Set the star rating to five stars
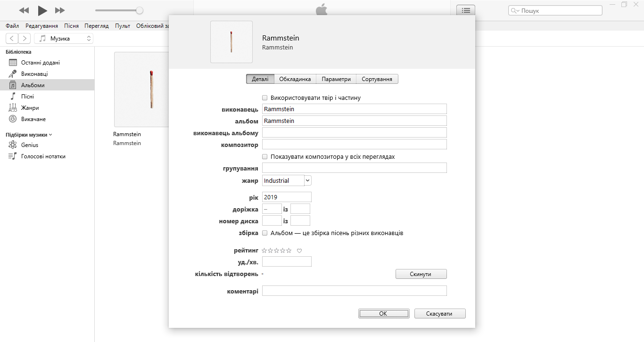This screenshot has width=644, height=342. [289, 251]
